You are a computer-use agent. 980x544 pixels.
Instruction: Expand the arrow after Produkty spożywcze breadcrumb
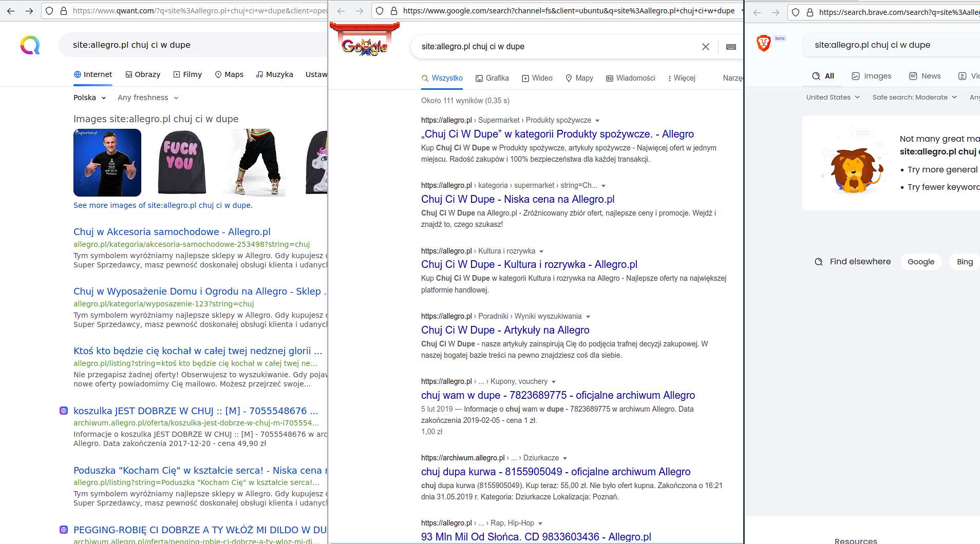(x=597, y=121)
